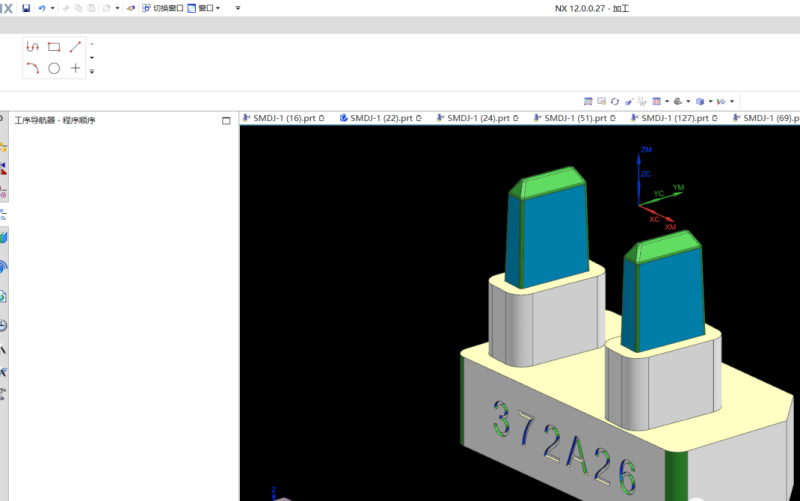Image resolution: width=800 pixels, height=501 pixels.
Task: Open the Web Browser icon in resource bar
Action: coord(4,267)
